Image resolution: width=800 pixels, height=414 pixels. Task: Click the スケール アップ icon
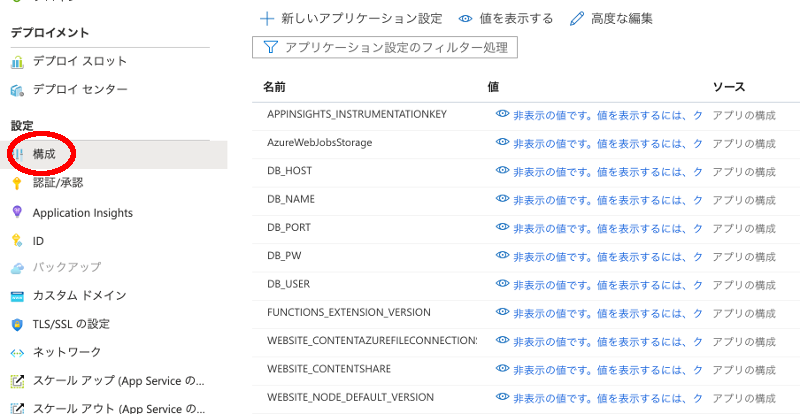(17, 381)
